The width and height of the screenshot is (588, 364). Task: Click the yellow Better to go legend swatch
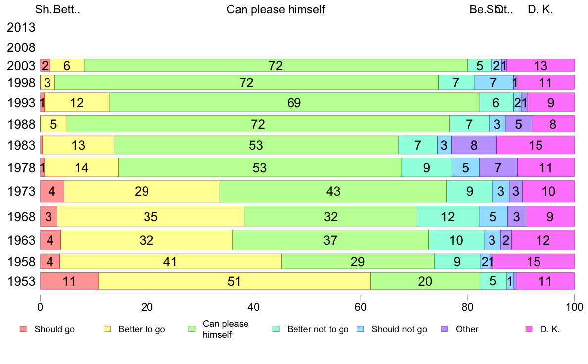tap(106, 329)
